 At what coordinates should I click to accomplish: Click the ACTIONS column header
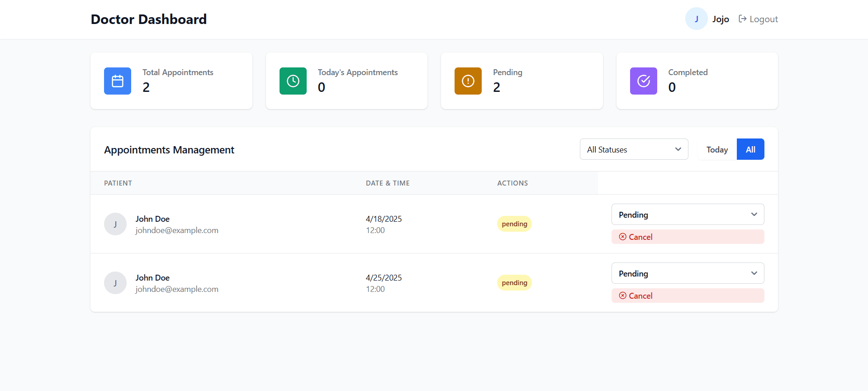pos(512,183)
